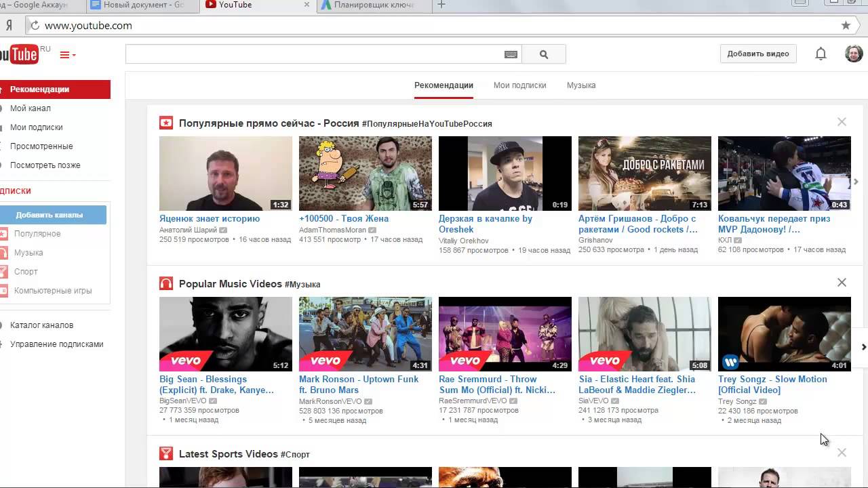Click the red trending icon beside Популярные прямо сейчас
This screenshot has width=868, height=488.
[166, 123]
